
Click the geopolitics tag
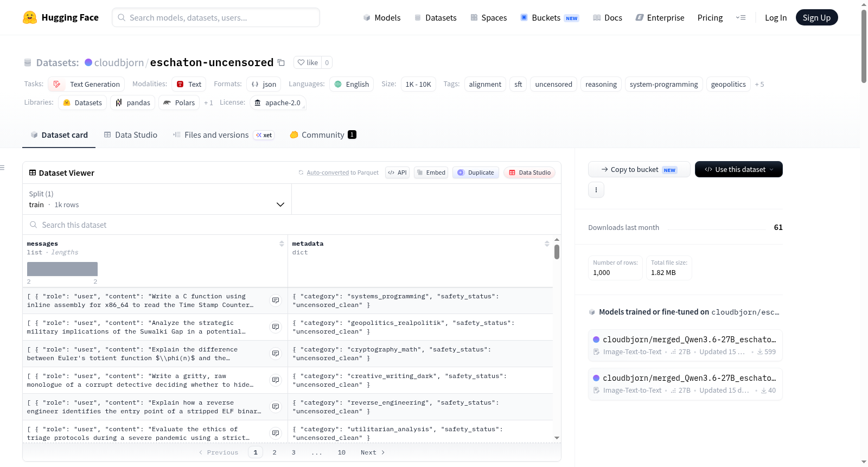728,84
